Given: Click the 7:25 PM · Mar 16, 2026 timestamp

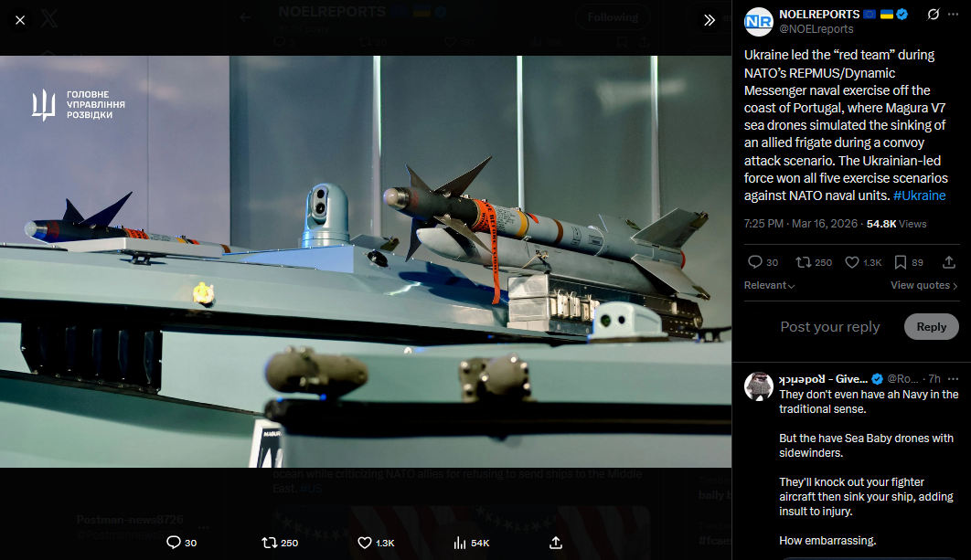Looking at the screenshot, I should tap(801, 224).
